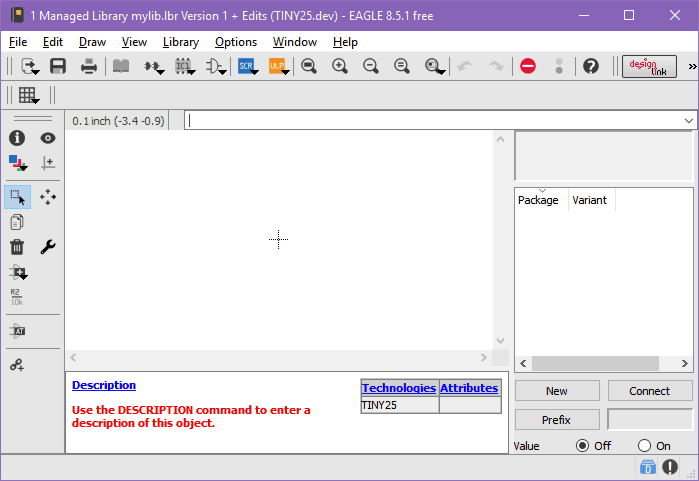Image resolution: width=699 pixels, height=481 pixels.
Task: Expand the layer colors dropdown tool
Action: 18,163
